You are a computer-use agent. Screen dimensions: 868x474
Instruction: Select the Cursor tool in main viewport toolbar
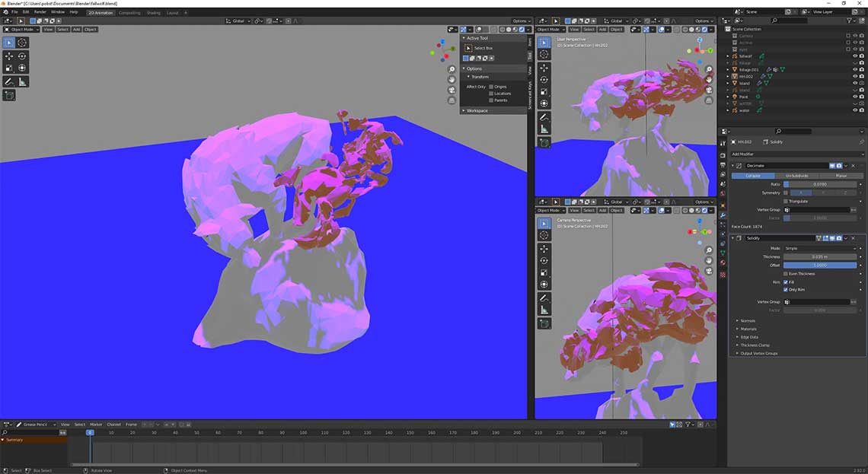(21, 43)
